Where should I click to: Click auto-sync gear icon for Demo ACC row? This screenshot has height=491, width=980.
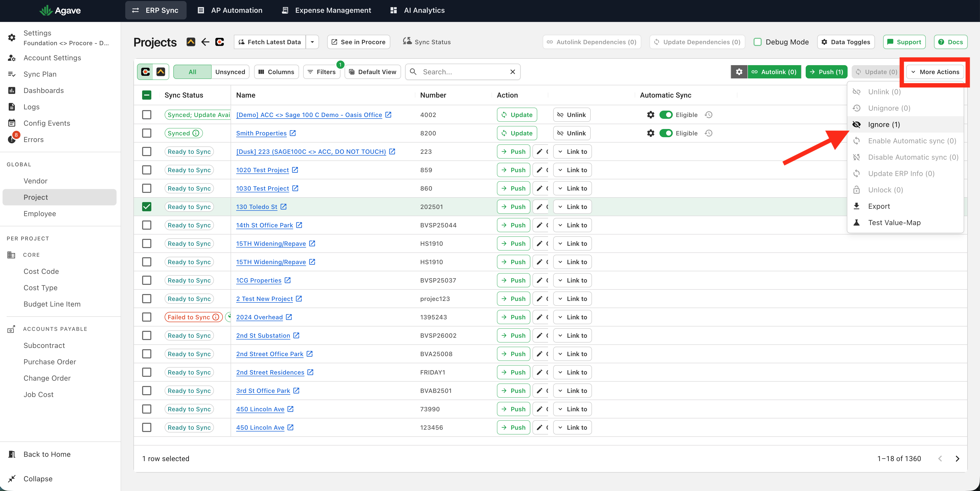[x=651, y=115]
